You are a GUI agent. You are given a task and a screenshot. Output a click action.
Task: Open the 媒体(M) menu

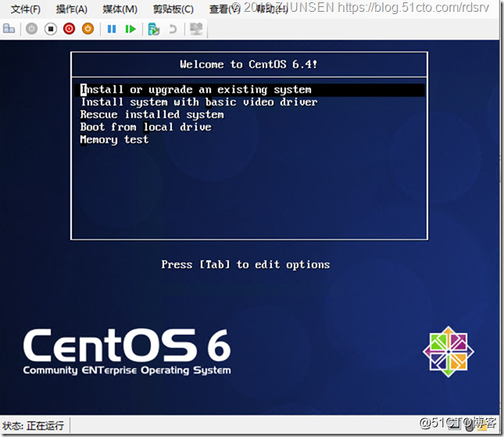(120, 9)
